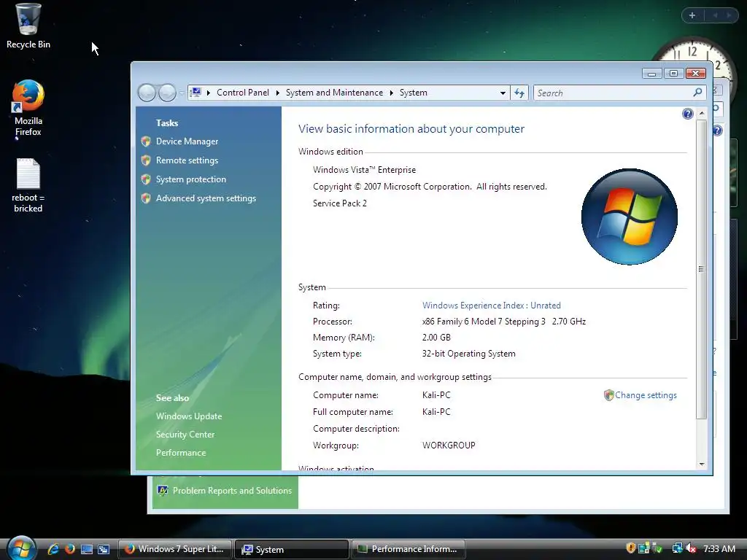Click Show Desktop in Quick Launch

point(87,549)
